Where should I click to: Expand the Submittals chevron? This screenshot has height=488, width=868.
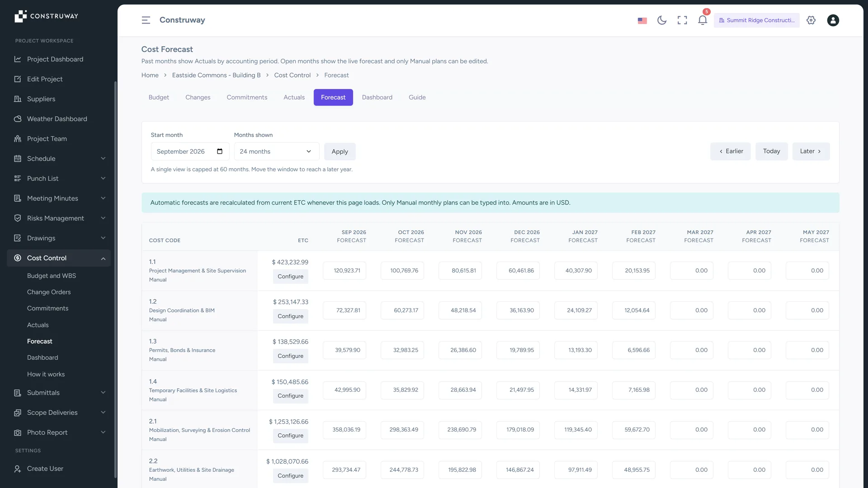103,393
